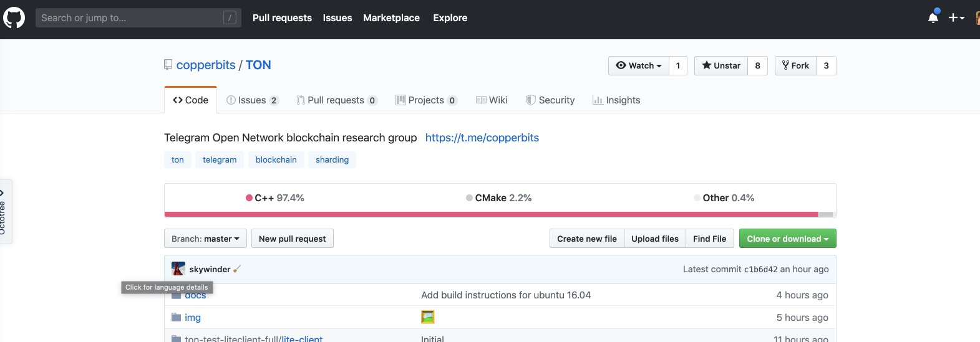Click Upload files

655,239
